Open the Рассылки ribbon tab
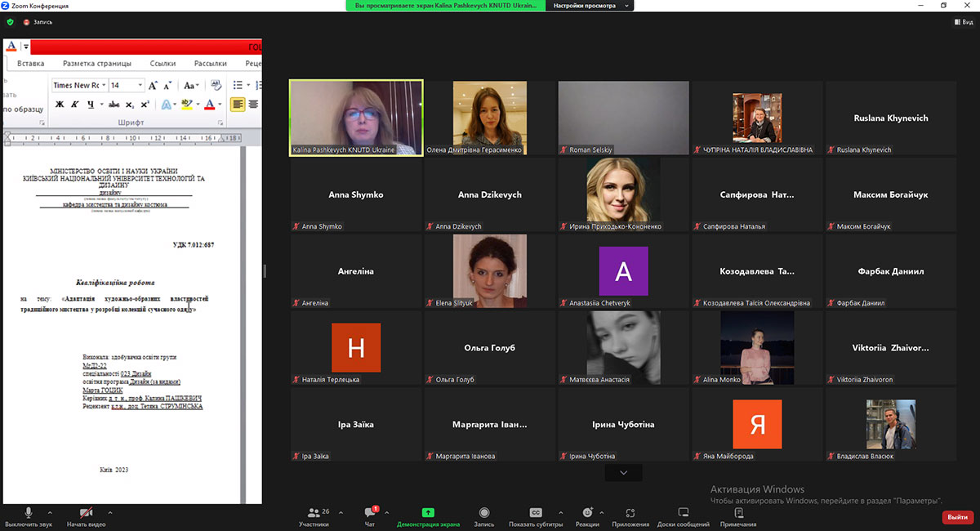 tap(211, 63)
